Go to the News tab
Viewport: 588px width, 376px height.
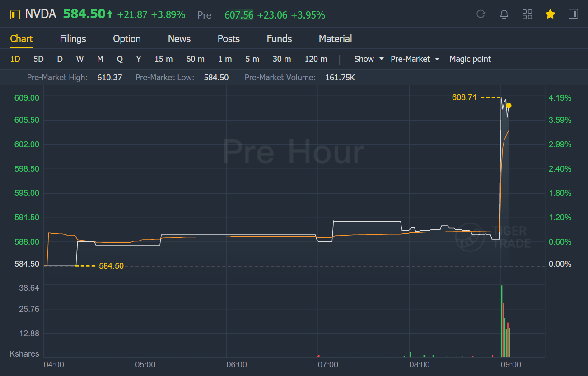179,39
